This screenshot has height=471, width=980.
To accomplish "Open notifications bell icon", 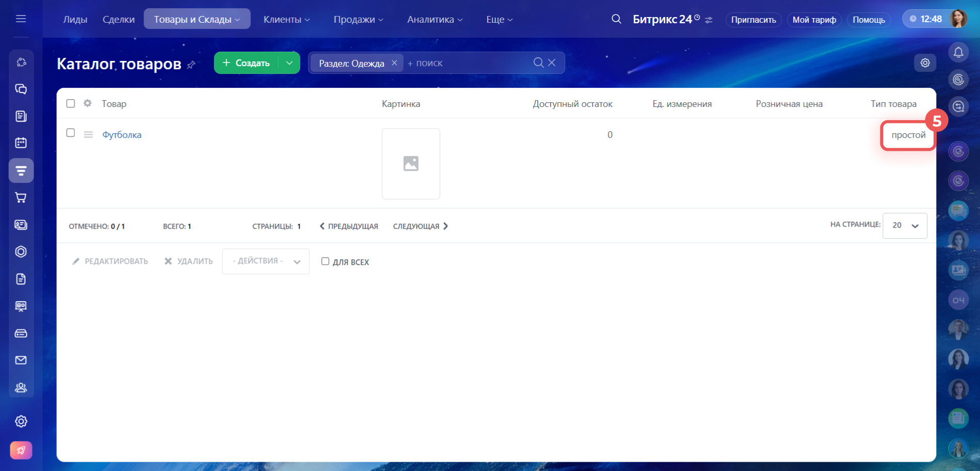I will tap(958, 52).
